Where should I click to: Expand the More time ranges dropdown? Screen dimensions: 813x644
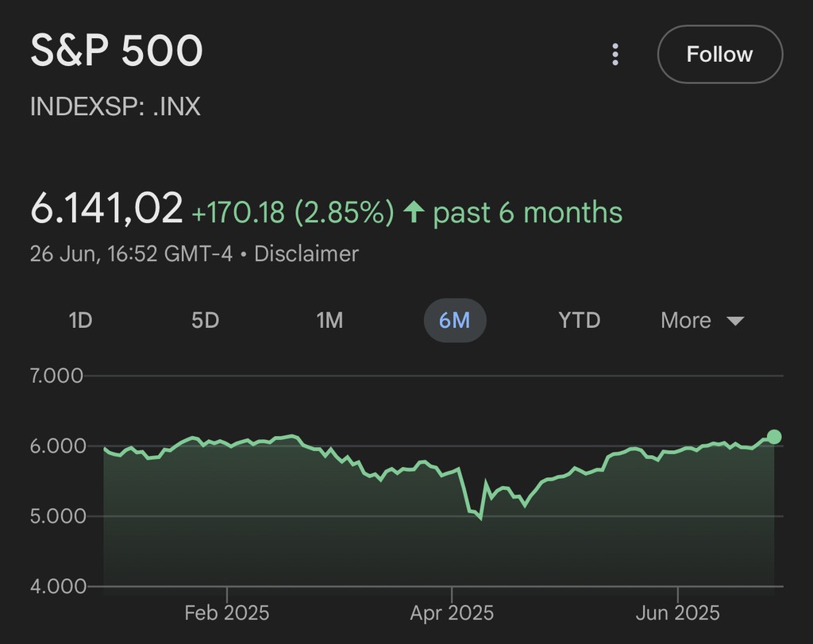[x=702, y=321]
